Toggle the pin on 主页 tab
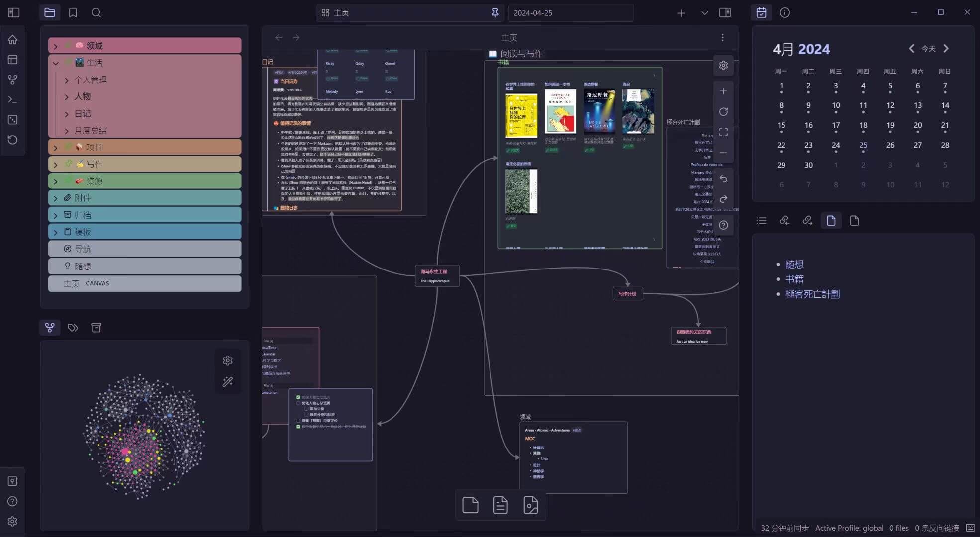The width and height of the screenshot is (980, 537). coord(495,13)
